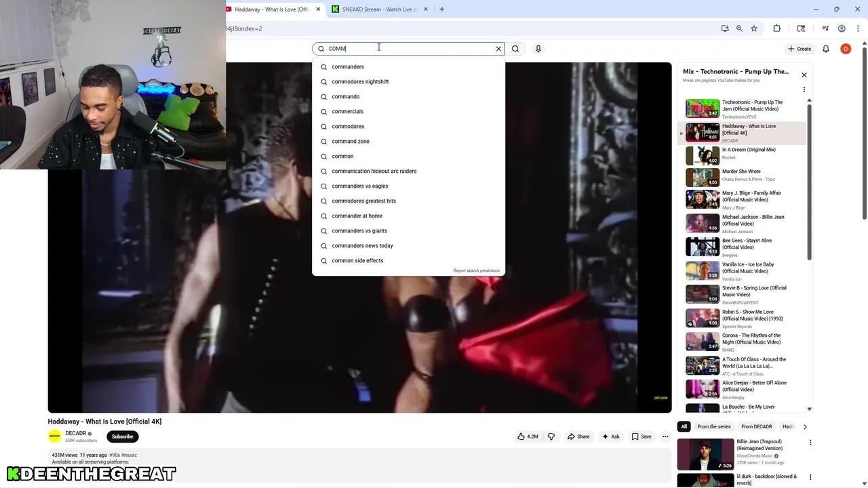Play Mary J. Blige Family Affair
Viewport: 868px width, 488px height.
743,200
